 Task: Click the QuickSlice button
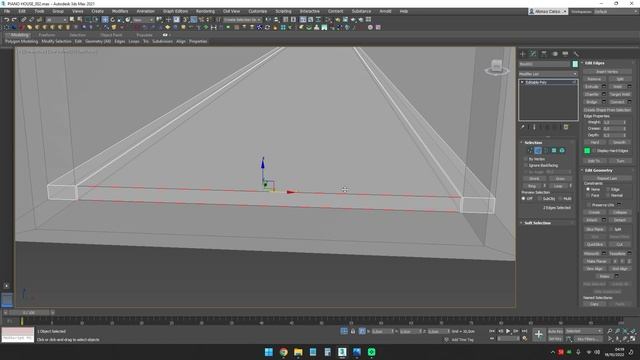coord(595,244)
